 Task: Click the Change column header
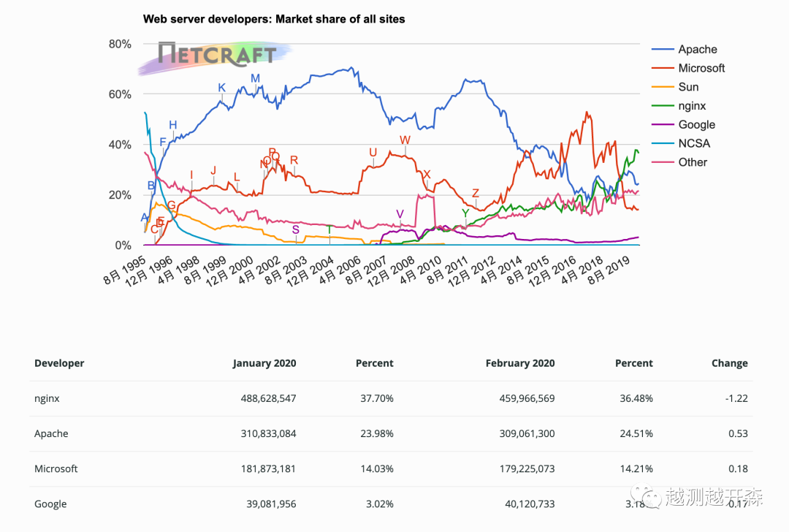(x=729, y=363)
